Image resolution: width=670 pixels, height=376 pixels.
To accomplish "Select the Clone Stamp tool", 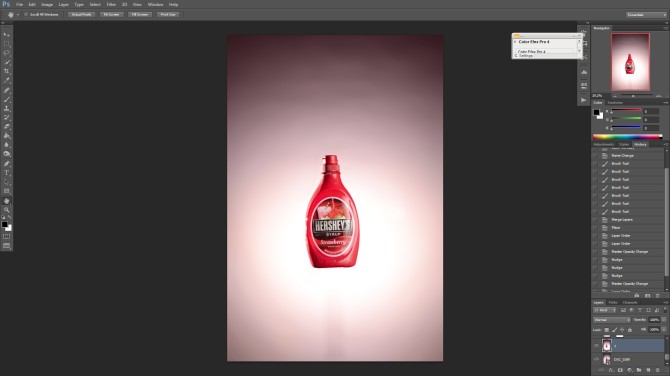I will pos(6,109).
